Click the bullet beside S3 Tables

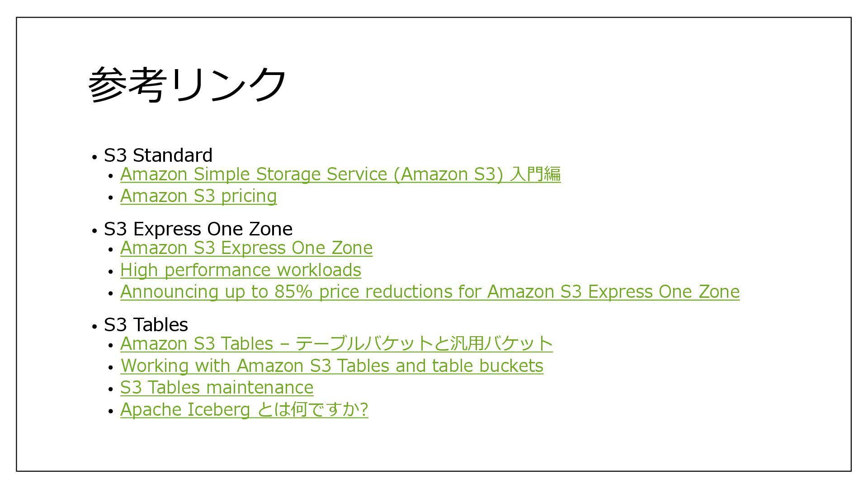(94, 327)
